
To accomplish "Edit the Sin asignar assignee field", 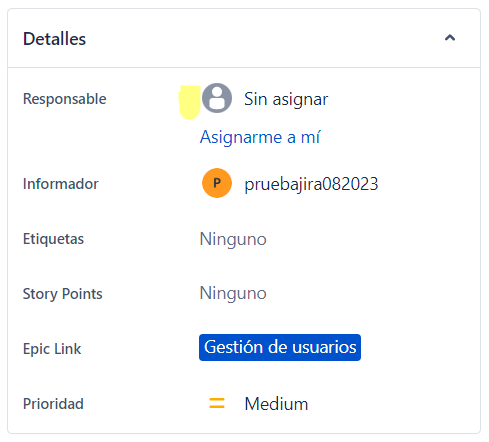I will pyautogui.click(x=286, y=99).
